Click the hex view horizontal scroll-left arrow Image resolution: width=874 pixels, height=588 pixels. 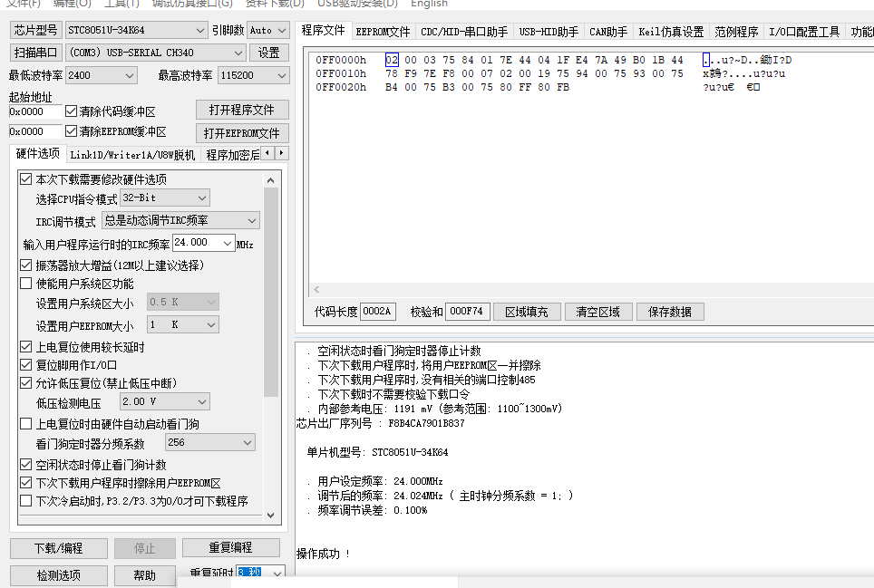click(316, 290)
